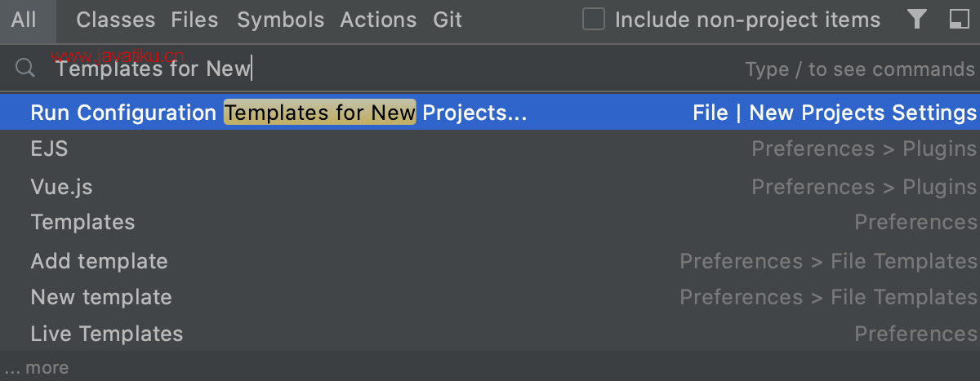Click the open in tool window icon
Image resolution: width=980 pixels, height=381 pixels.
point(959,20)
